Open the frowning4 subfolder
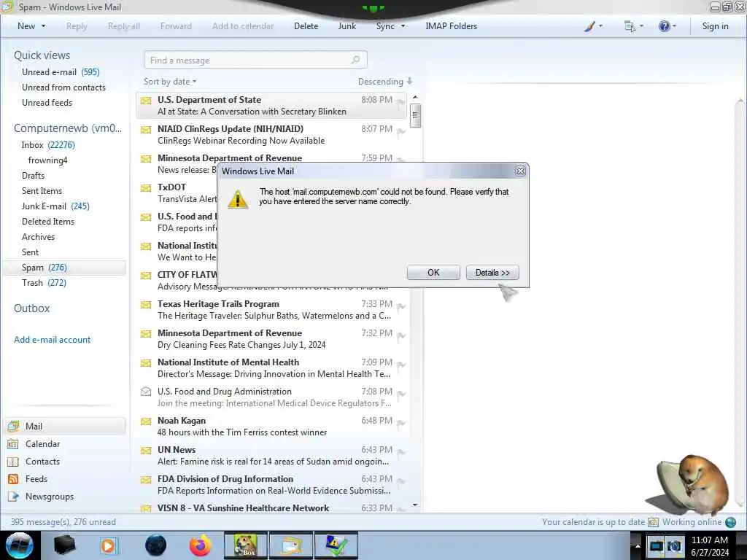Screen dimensions: 747x560 point(47,160)
